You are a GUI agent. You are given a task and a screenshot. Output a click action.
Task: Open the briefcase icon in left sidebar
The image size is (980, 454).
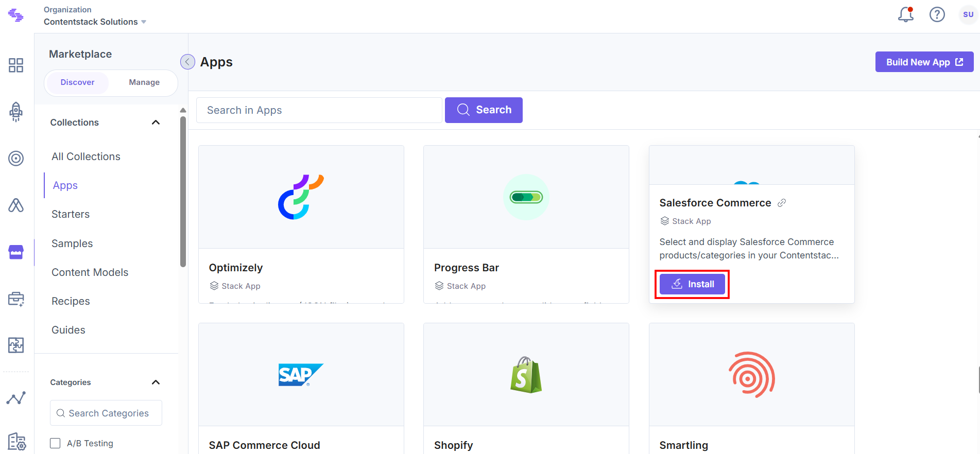[16, 299]
